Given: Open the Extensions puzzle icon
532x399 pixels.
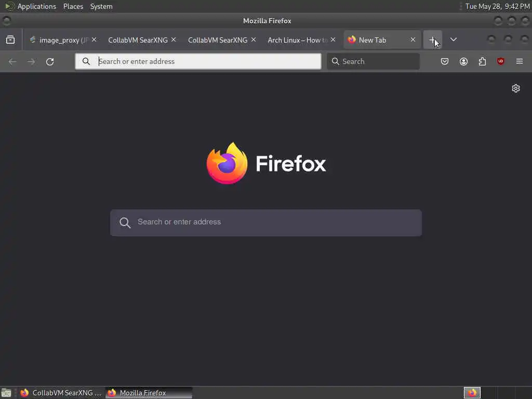Looking at the screenshot, I should [x=482, y=61].
